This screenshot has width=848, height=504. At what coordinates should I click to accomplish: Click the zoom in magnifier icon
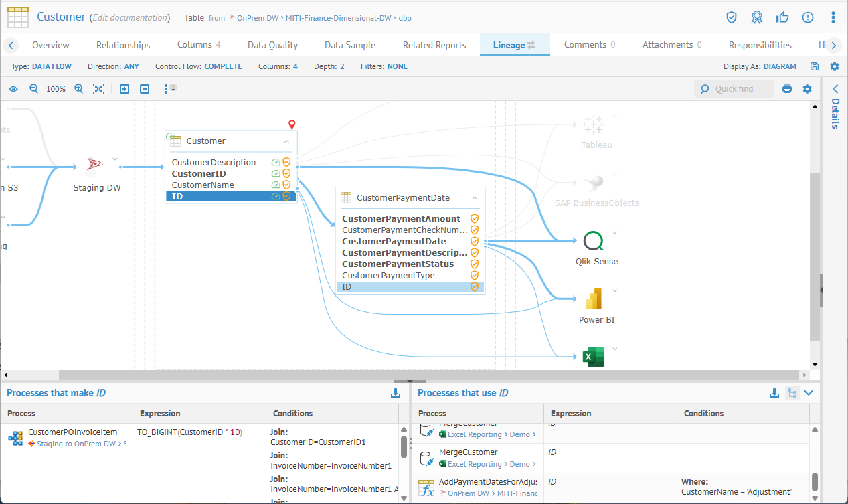click(79, 89)
